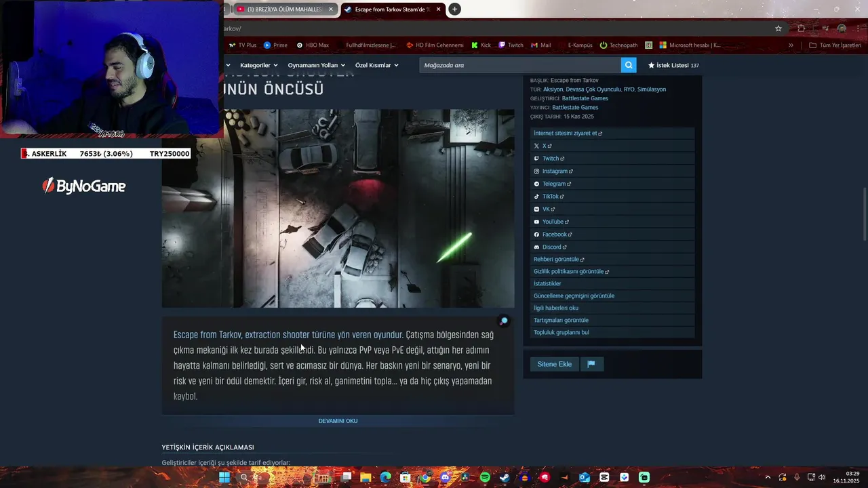
Task: Expand the Oynamanın Yolları dropdown
Action: [316, 65]
